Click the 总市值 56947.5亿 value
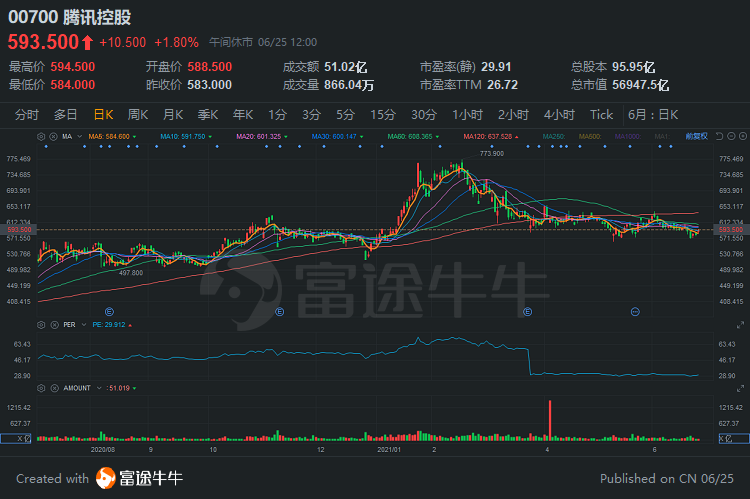The height and width of the screenshot is (499, 750). click(x=640, y=85)
